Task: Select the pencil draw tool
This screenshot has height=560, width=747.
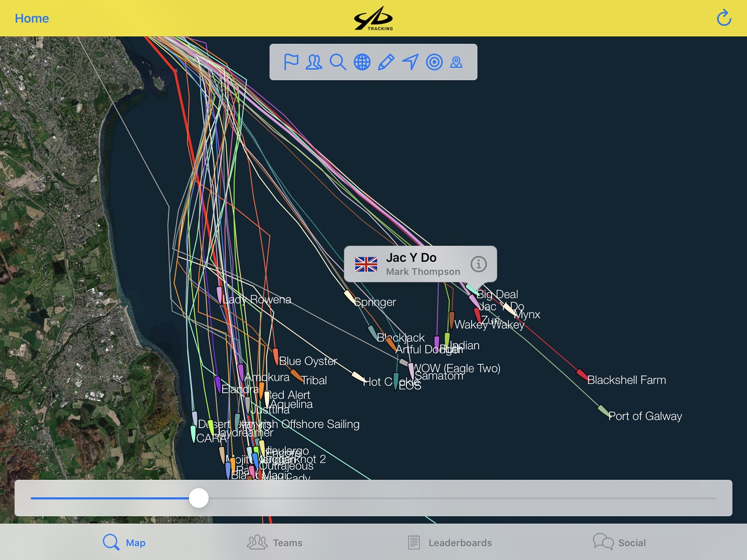Action: [386, 62]
